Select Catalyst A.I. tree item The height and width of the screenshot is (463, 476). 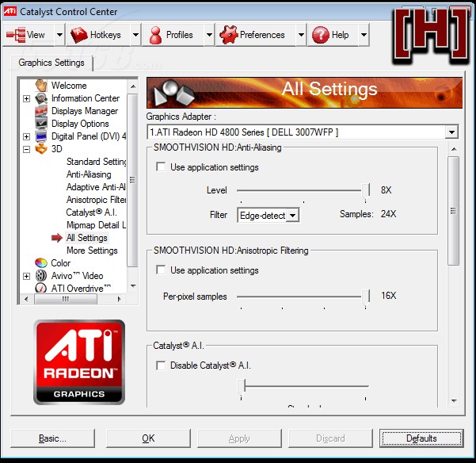click(x=92, y=212)
